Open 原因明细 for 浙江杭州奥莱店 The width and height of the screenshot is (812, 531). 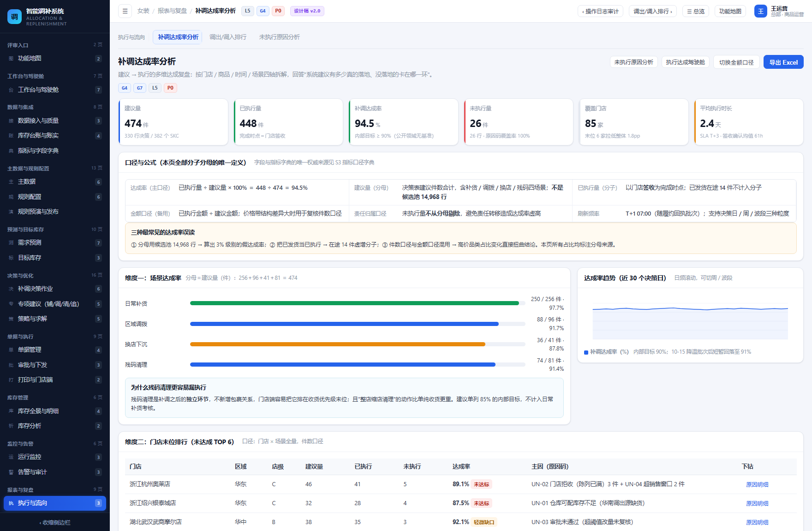tap(757, 484)
